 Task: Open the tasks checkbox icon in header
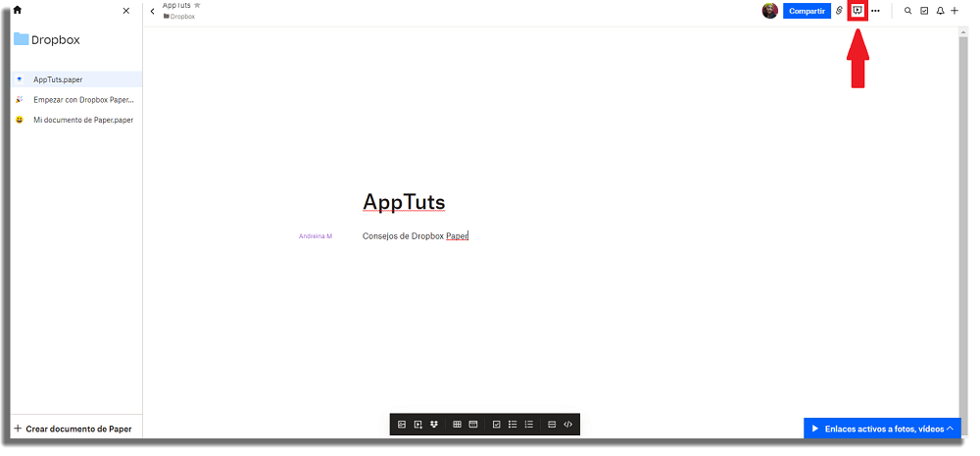[x=924, y=11]
